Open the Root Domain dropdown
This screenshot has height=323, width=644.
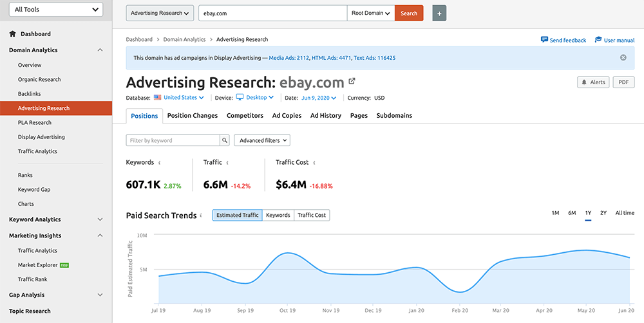coord(371,13)
